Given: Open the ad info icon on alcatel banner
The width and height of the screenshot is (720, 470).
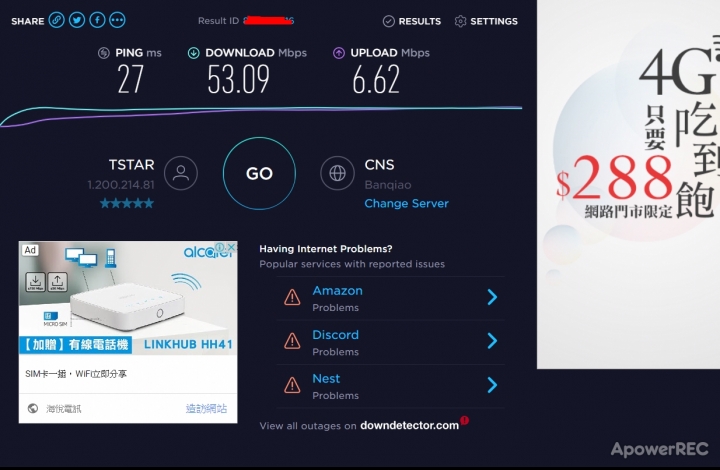Looking at the screenshot, I should 221,247.
